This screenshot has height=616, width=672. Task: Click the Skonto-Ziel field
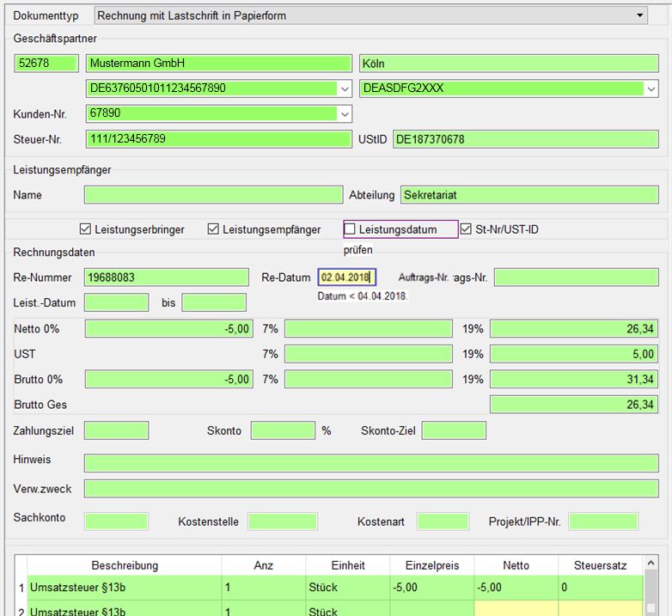[454, 430]
